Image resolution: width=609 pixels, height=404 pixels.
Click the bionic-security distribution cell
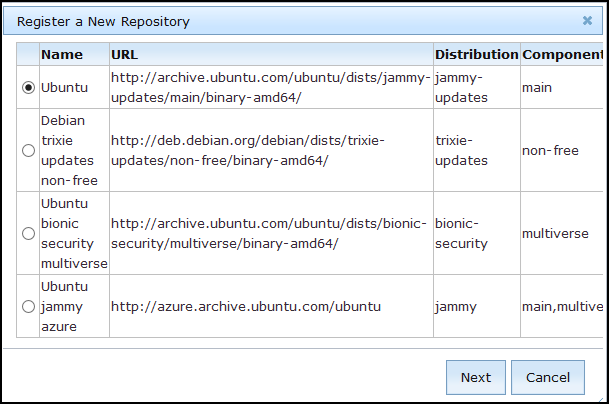tap(477, 233)
